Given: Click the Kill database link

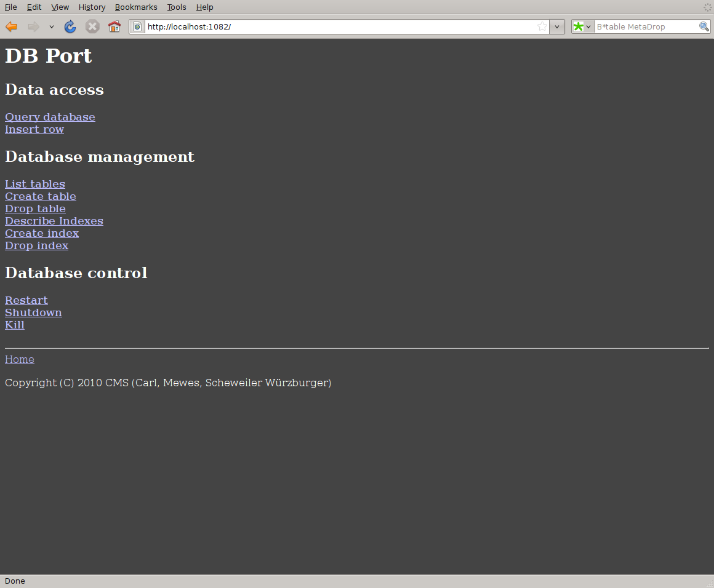Looking at the screenshot, I should point(15,325).
